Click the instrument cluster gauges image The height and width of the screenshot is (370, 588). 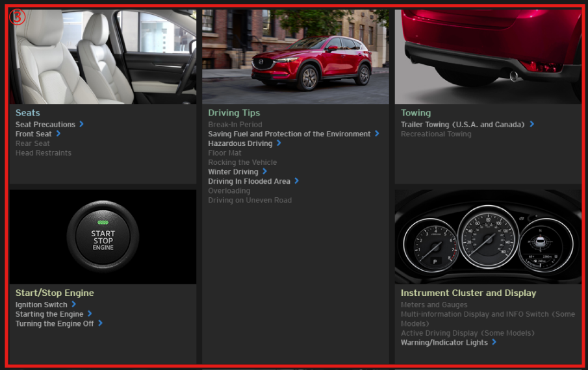[x=488, y=237]
